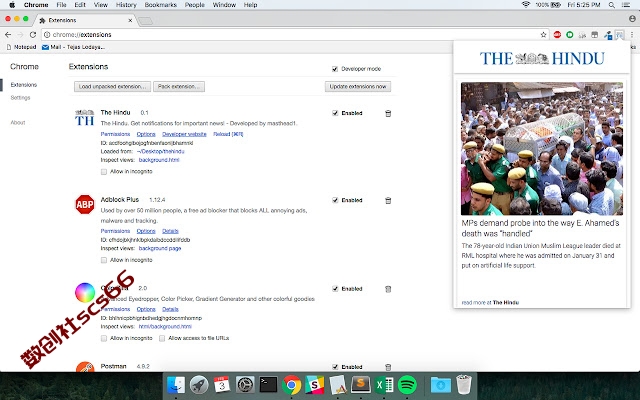Open Adblock Plus Options link
This screenshot has width=640, height=400.
point(146,231)
